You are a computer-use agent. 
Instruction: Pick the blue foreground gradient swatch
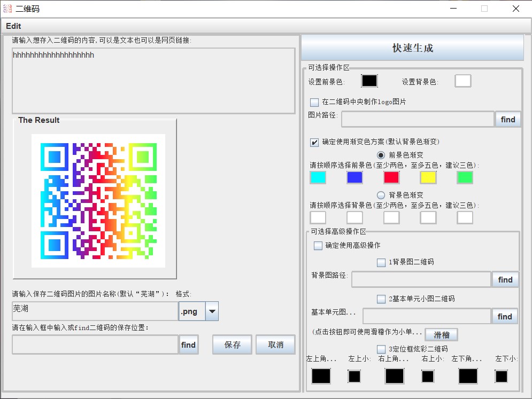[355, 178]
